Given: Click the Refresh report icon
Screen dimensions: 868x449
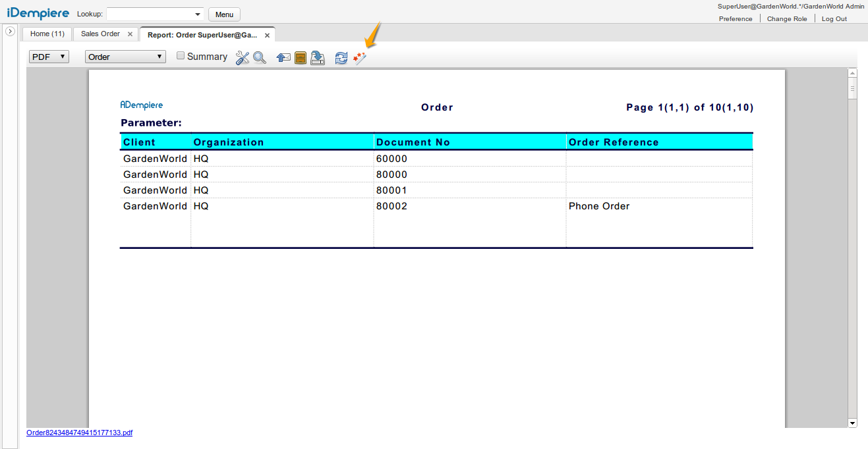Looking at the screenshot, I should tap(341, 58).
